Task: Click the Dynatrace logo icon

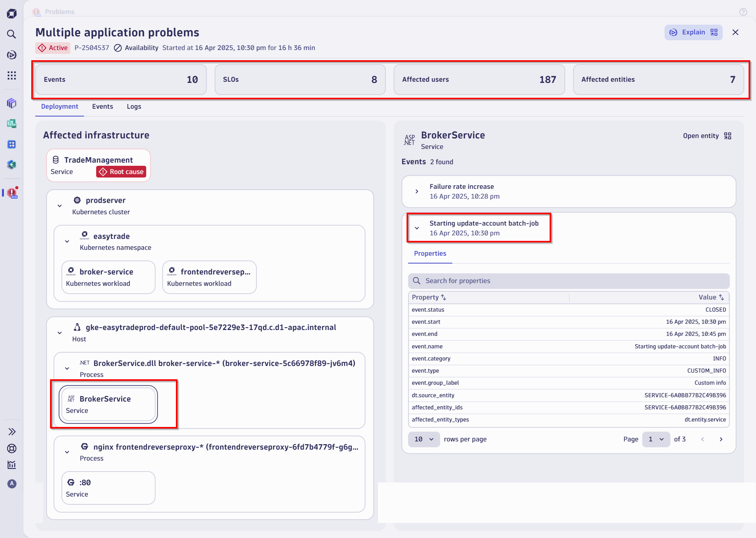Action: (12, 14)
